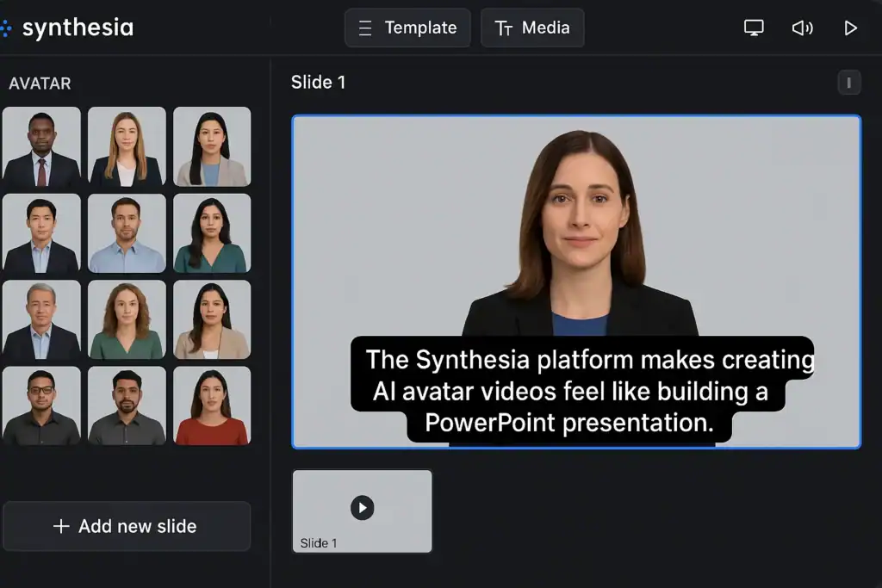Open the Media button
The height and width of the screenshot is (588, 882).
(x=532, y=28)
